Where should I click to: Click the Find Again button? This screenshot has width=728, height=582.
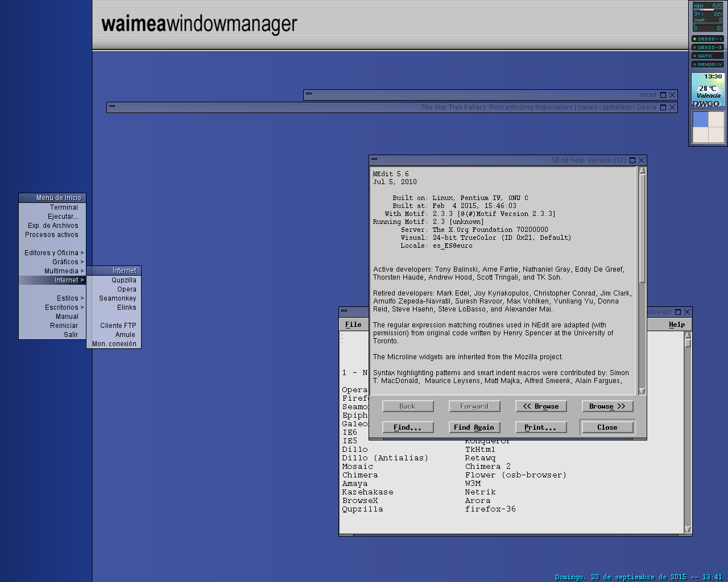(x=474, y=427)
